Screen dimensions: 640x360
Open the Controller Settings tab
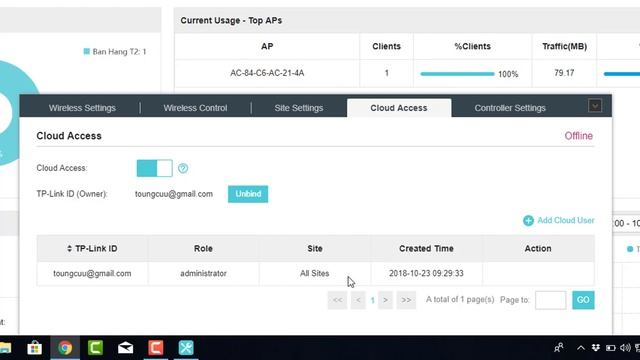coord(510,108)
